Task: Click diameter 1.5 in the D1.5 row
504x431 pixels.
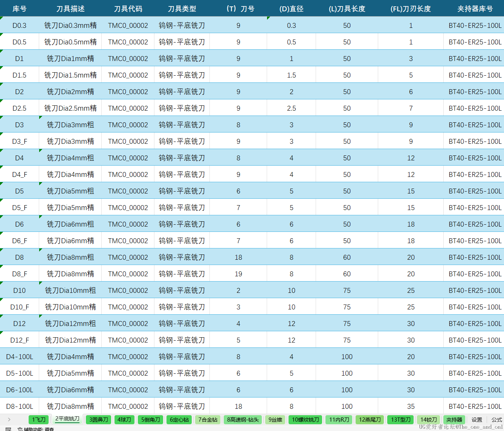Action: (292, 75)
